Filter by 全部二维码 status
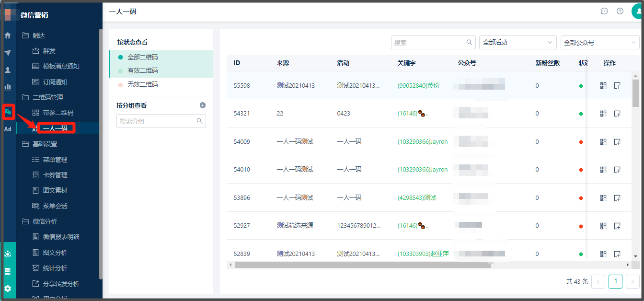This screenshot has width=644, height=301. pyautogui.click(x=161, y=57)
